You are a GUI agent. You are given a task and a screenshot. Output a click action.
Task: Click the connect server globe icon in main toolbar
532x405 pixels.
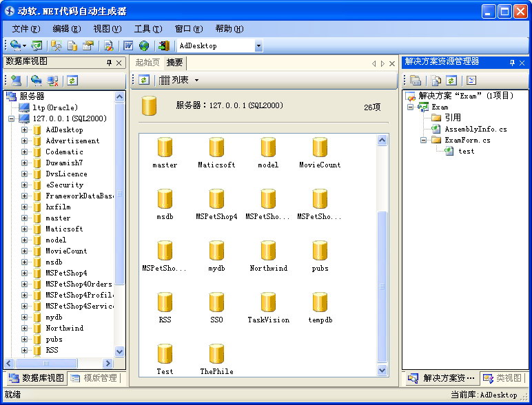(x=15, y=45)
